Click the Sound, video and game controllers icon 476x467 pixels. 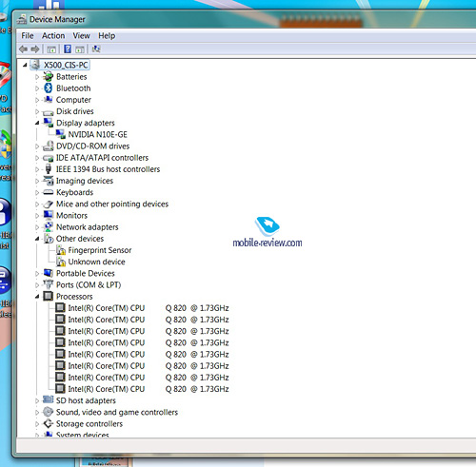(49, 412)
